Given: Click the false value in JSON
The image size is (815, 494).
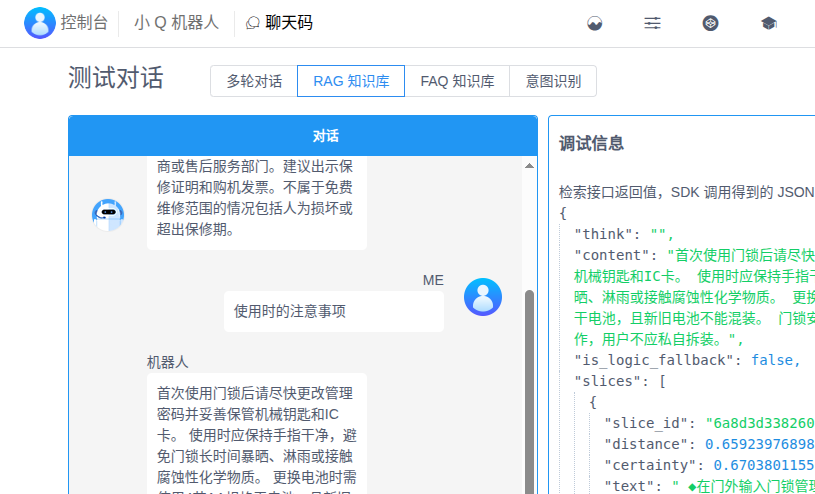Looking at the screenshot, I should click(771, 360).
